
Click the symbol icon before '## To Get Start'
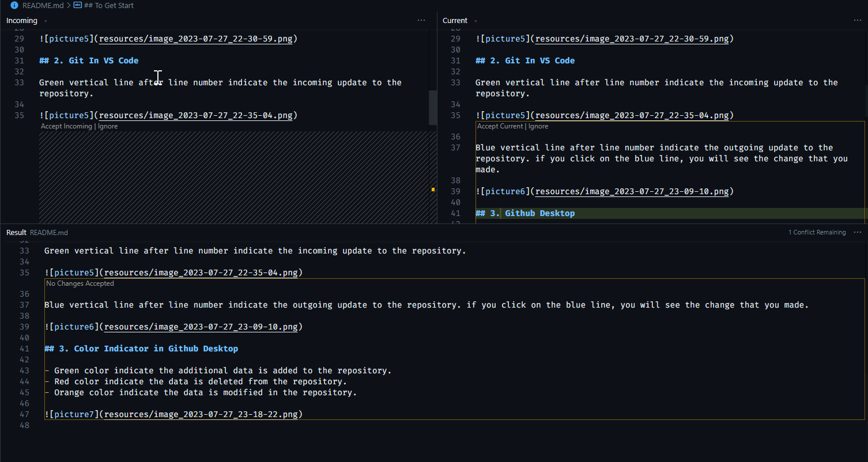[x=77, y=5]
